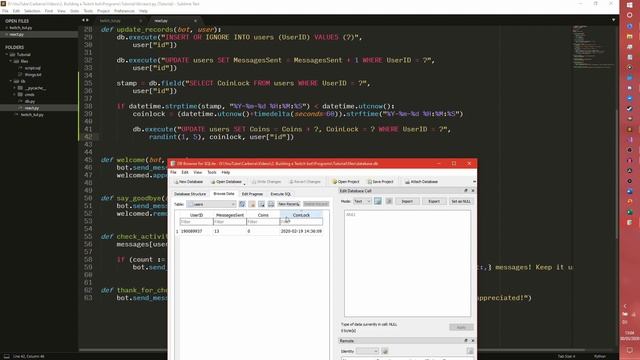Screen dimensions: 640x360
Task: Click the CoinLock column header
Action: point(301,215)
